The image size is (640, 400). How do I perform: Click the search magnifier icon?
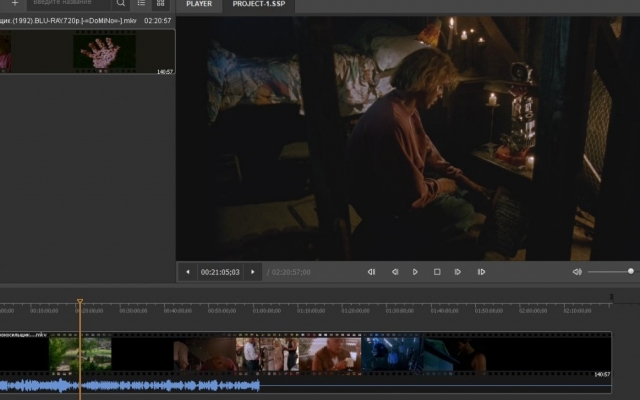click(x=121, y=3)
